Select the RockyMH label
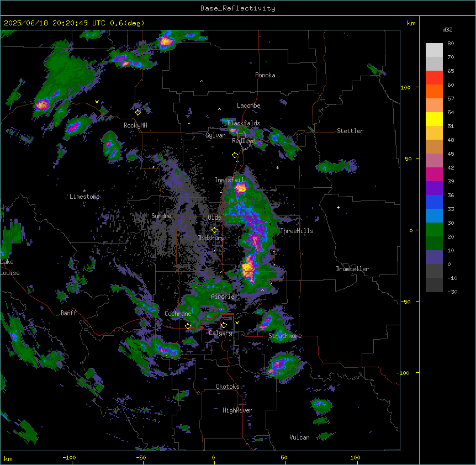Viewport: 476px width, 465px height. point(135,125)
